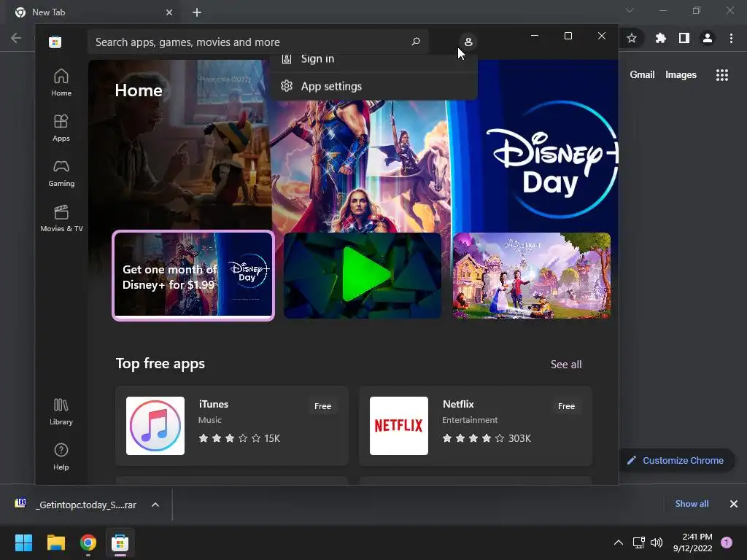Open a new Chrome tab with plus
Image resolution: width=747 pixels, height=560 pixels.
(197, 12)
